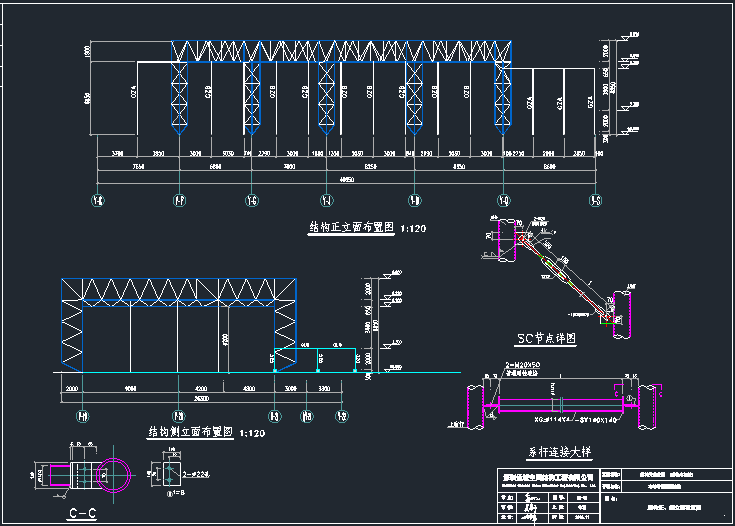735x526 pixels.
Task: Click the company name in title block
Action: click(548, 476)
